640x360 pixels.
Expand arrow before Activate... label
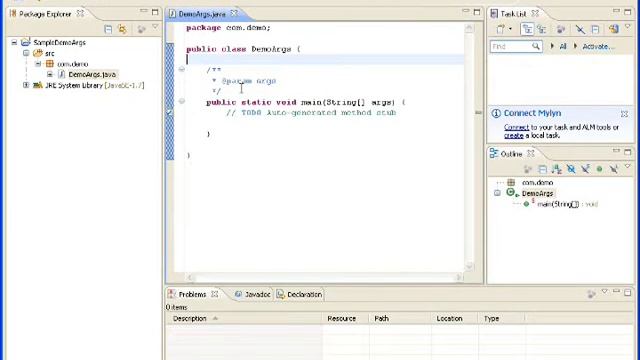(576, 46)
